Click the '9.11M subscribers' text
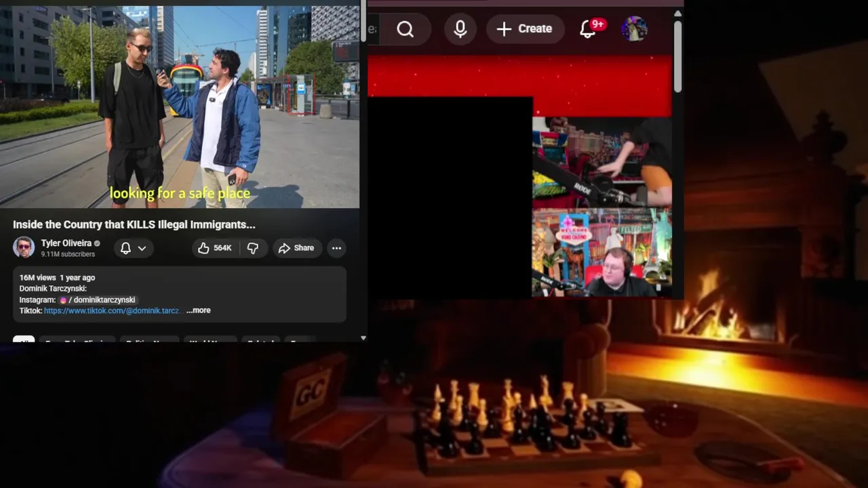 click(x=68, y=254)
